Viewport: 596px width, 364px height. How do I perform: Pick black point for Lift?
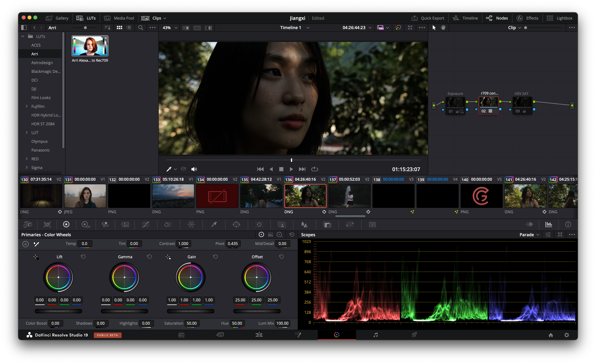coord(36,257)
